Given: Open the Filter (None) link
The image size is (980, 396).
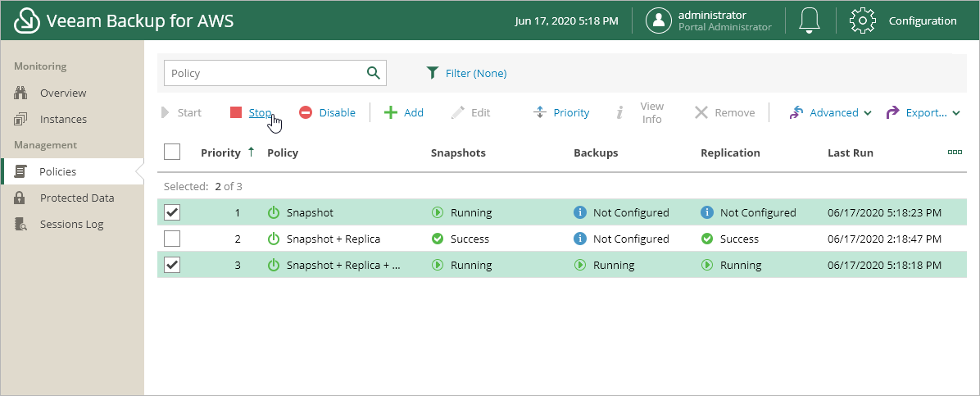Looking at the screenshot, I should pos(476,73).
